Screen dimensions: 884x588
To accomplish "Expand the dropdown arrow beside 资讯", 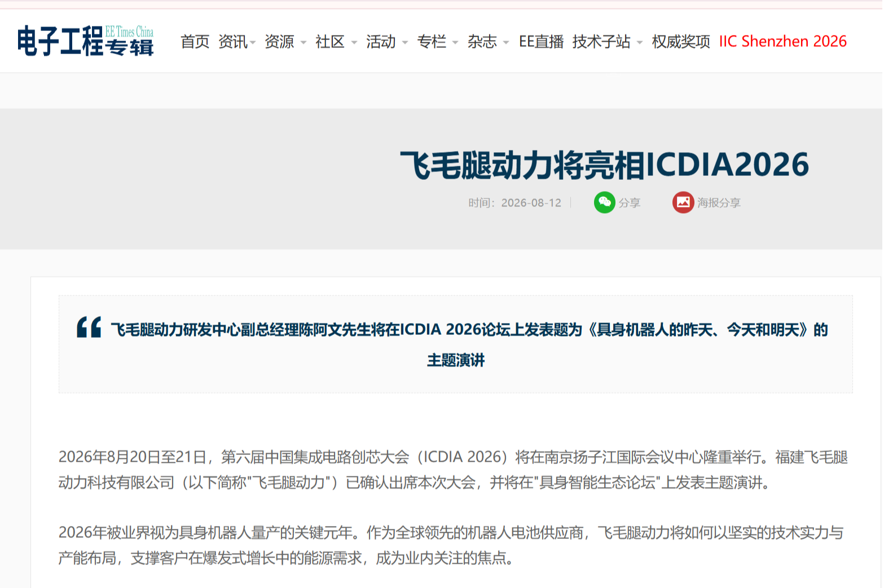I will (253, 42).
